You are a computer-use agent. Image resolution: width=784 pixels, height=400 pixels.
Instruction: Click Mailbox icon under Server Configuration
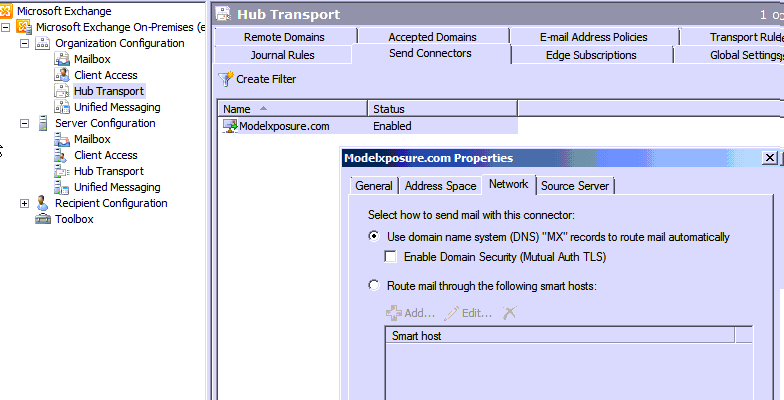pyautogui.click(x=62, y=139)
